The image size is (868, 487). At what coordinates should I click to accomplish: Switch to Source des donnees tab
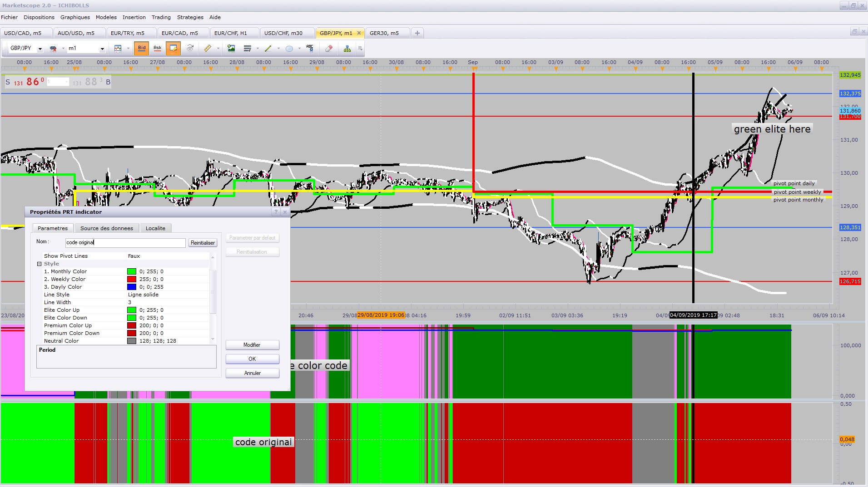click(x=107, y=228)
